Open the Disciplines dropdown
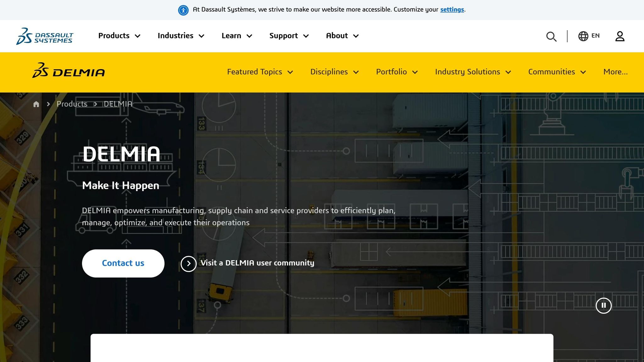Viewport: 644px width, 362px height. (335, 72)
